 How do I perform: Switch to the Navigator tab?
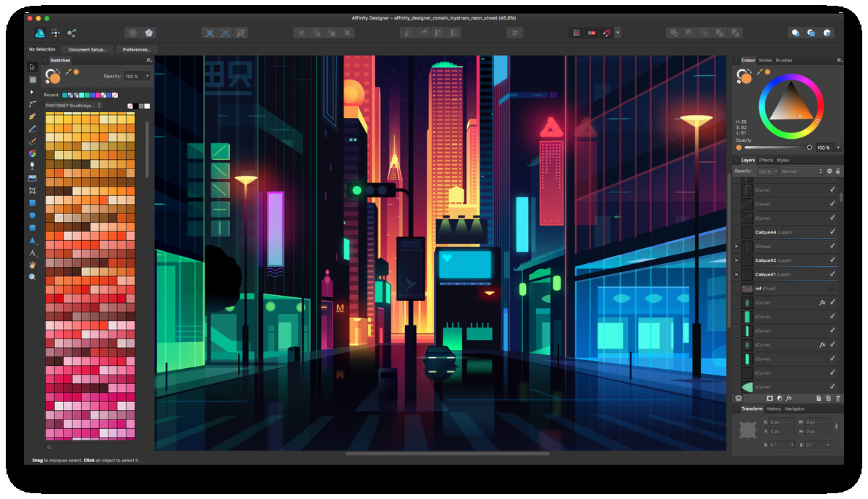(794, 409)
